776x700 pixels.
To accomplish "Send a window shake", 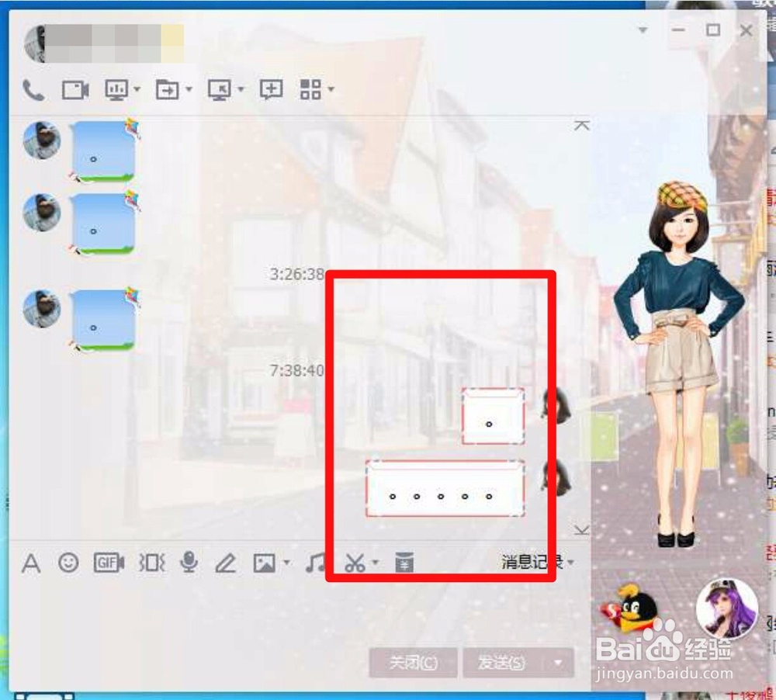I will click(151, 563).
